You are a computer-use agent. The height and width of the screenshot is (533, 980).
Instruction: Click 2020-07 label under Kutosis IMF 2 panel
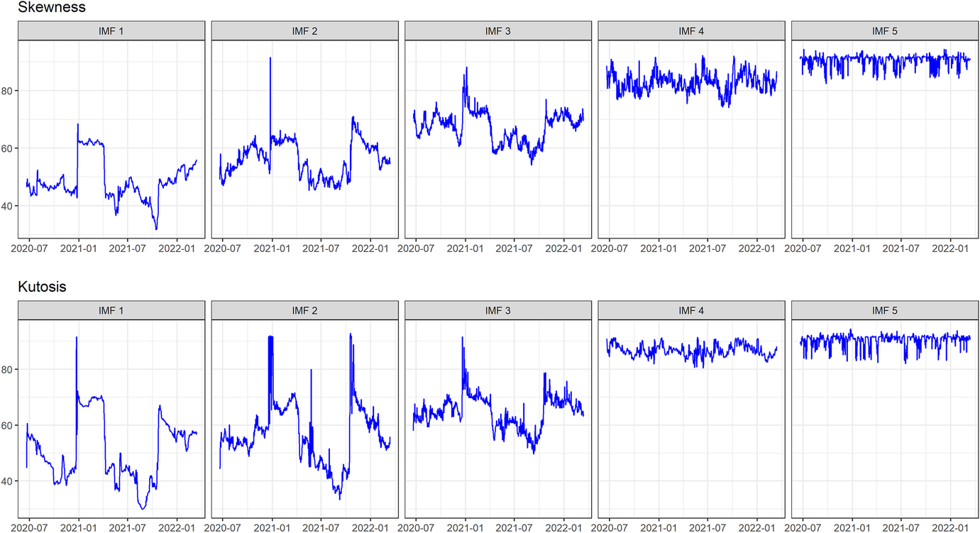[x=223, y=528]
